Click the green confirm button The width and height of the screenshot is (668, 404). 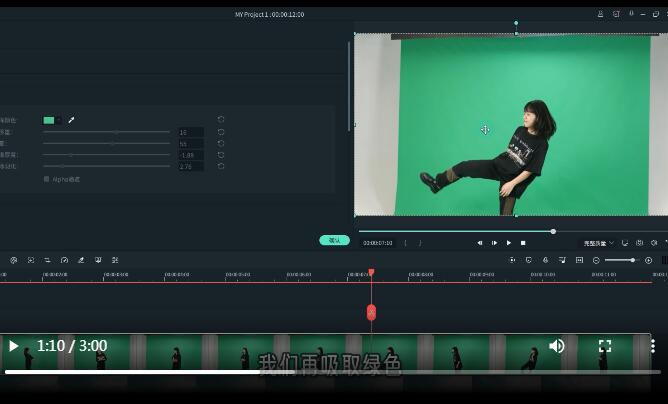pos(334,240)
